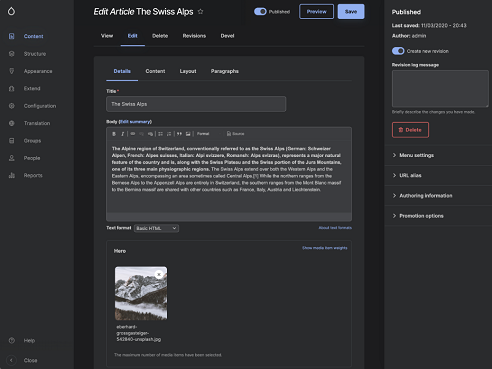
Task: Open the Devel tab
Action: click(227, 36)
